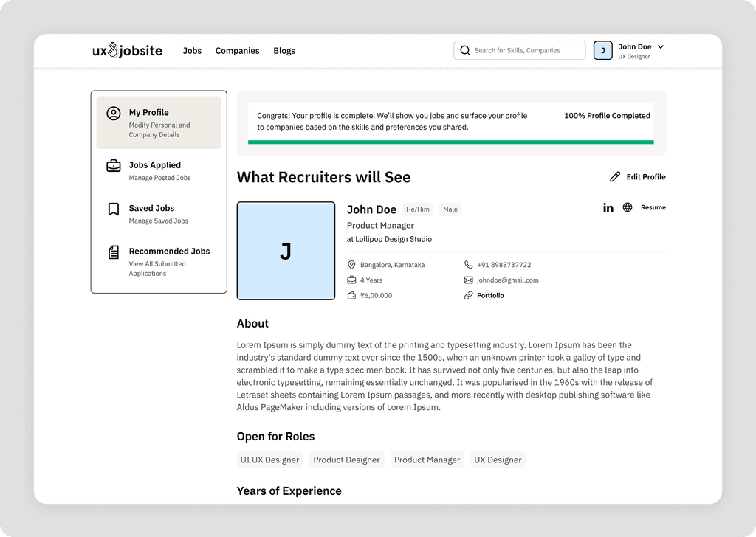756x537 pixels.
Task: Select My Profile in sidebar
Action: [159, 122]
